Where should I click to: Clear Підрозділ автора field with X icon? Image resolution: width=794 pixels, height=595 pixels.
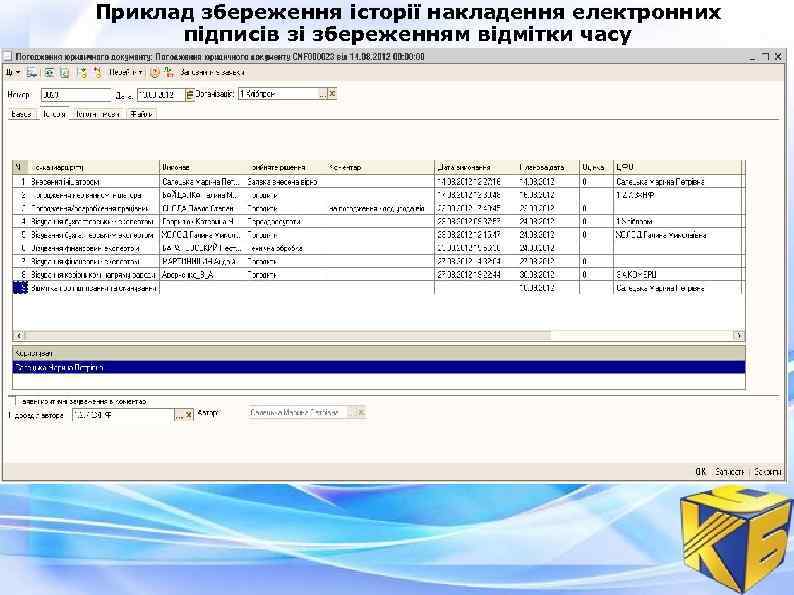(189, 415)
